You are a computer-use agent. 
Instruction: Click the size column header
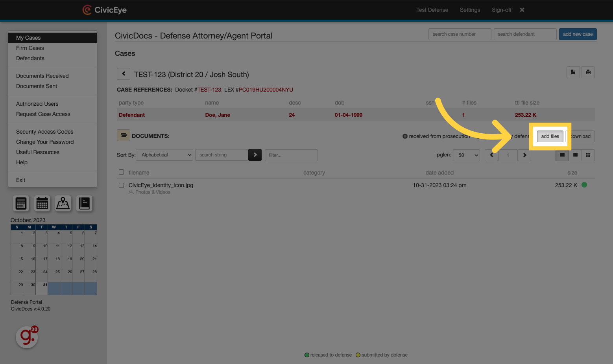pos(572,173)
